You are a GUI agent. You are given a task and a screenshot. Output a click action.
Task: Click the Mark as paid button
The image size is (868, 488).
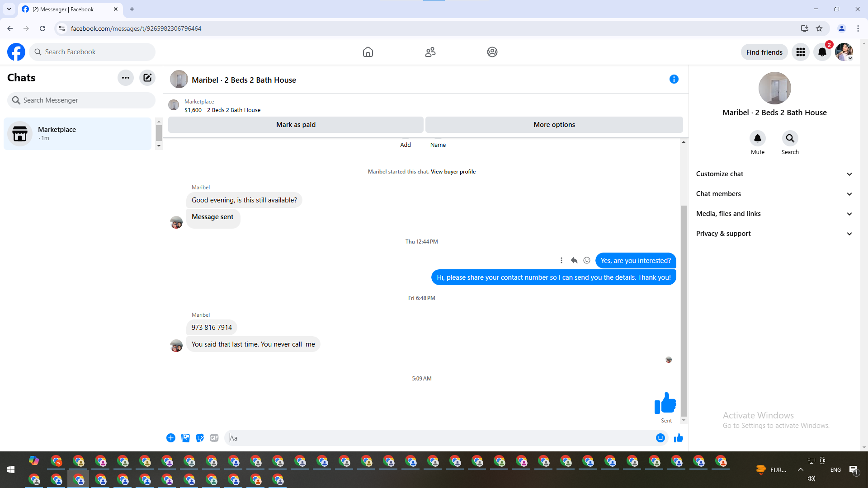point(296,125)
